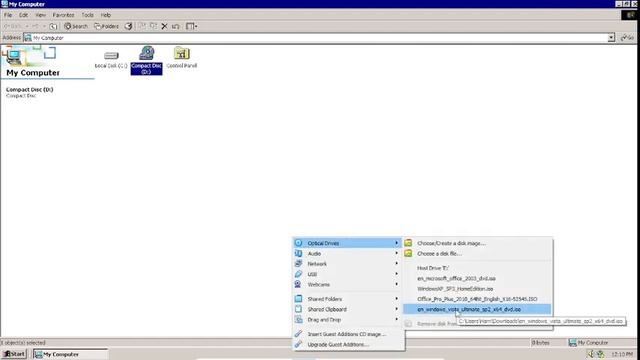Click the Audio speaker icon in menu
Image resolution: width=640 pixels, height=360 pixels.
[298, 253]
